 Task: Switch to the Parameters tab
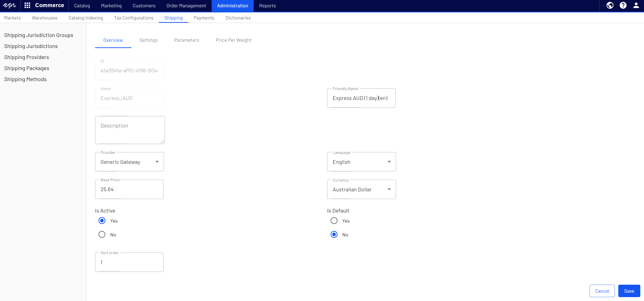pos(187,40)
